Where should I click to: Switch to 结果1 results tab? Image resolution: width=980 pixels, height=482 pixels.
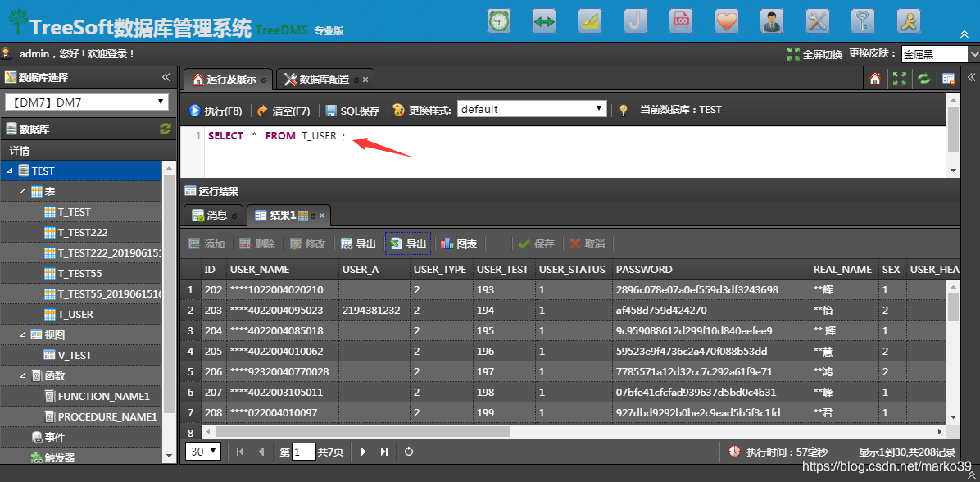tap(288, 215)
